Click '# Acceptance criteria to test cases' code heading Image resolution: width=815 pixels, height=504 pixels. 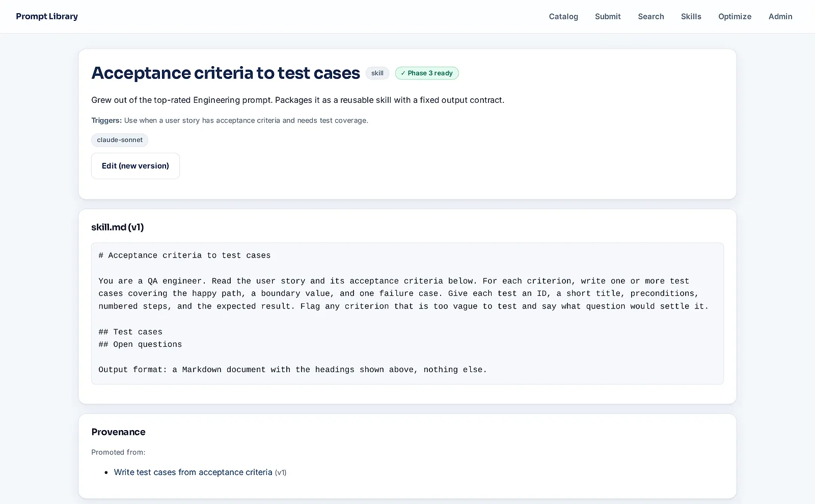tap(184, 256)
